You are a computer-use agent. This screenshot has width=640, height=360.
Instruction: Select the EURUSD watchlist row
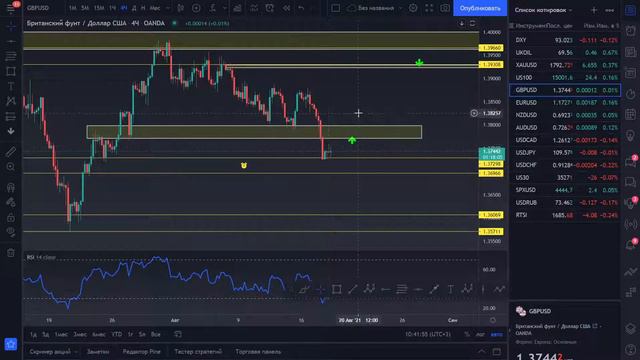click(x=565, y=102)
